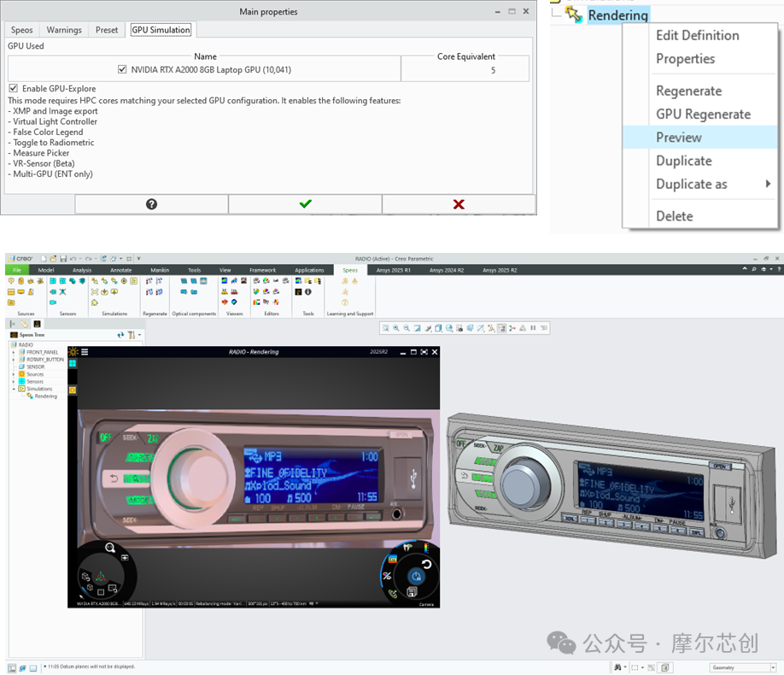Click first source icon in Sources group
784x675 pixels.
point(11,281)
